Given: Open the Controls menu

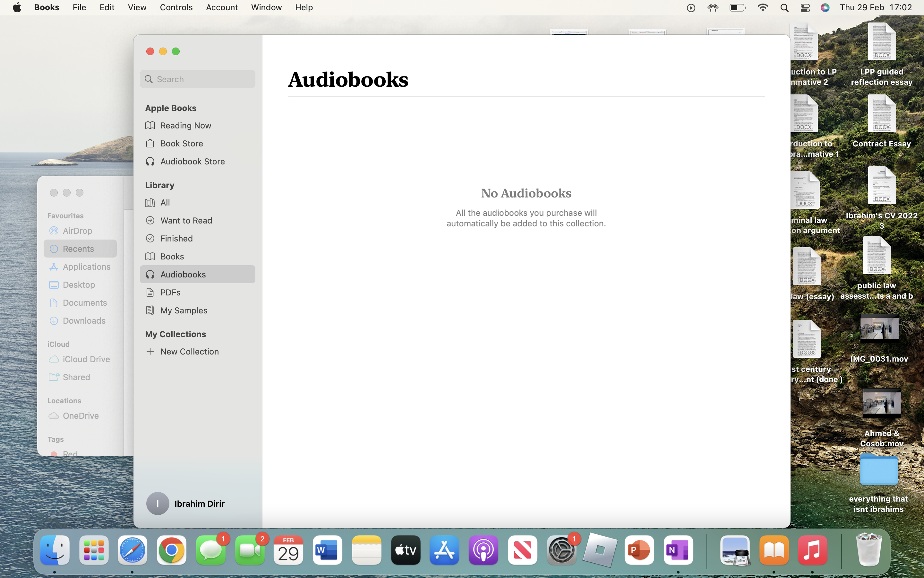Looking at the screenshot, I should pyautogui.click(x=176, y=8).
